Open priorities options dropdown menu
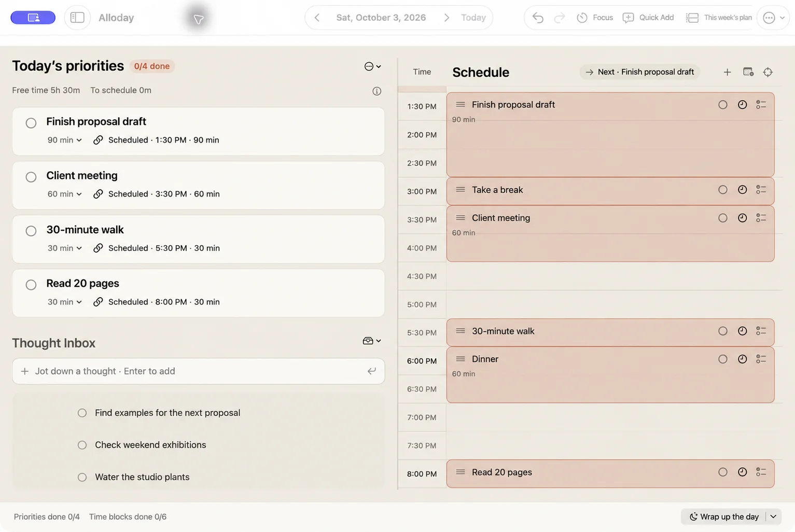The width and height of the screenshot is (795, 532). tap(373, 66)
